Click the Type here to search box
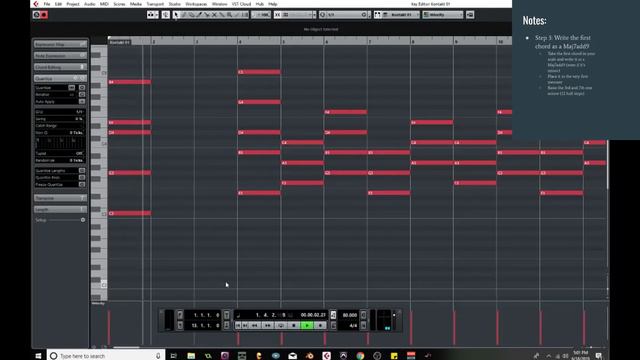640x360 pixels. (106, 356)
